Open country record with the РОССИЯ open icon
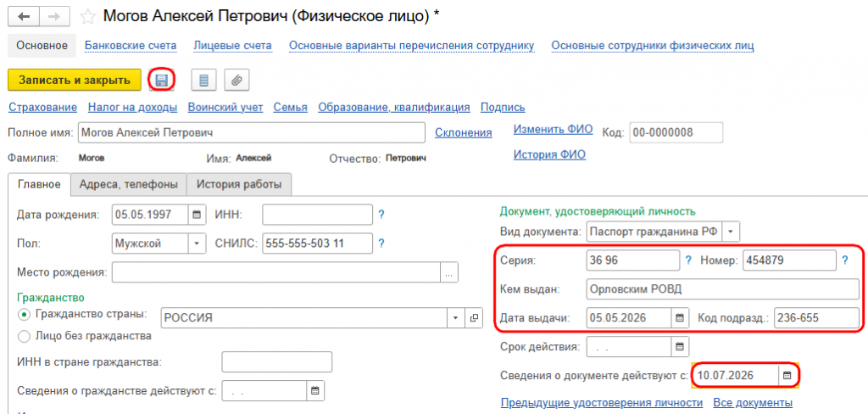868x414 pixels. [473, 318]
